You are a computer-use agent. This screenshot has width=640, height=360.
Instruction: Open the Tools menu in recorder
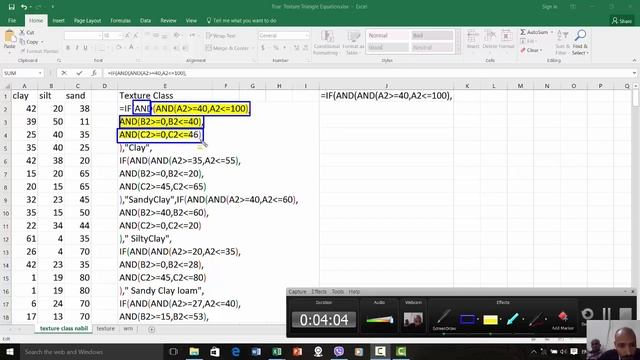(x=338, y=291)
